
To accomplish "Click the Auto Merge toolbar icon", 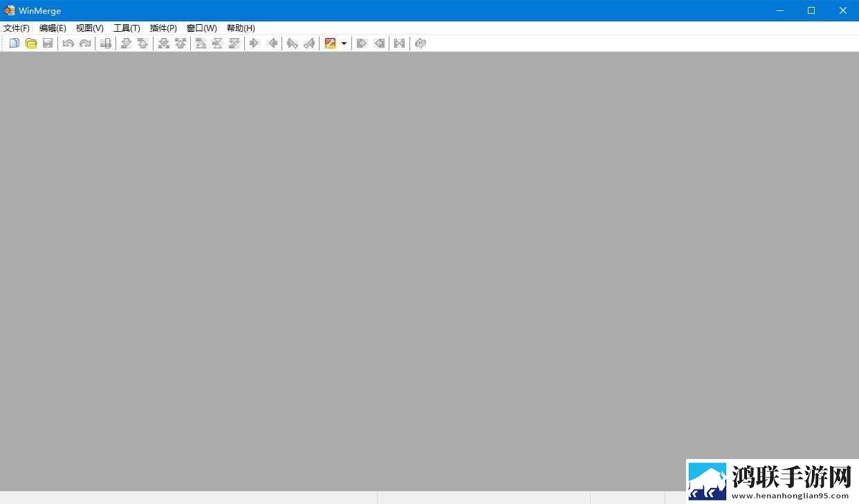I will [399, 44].
